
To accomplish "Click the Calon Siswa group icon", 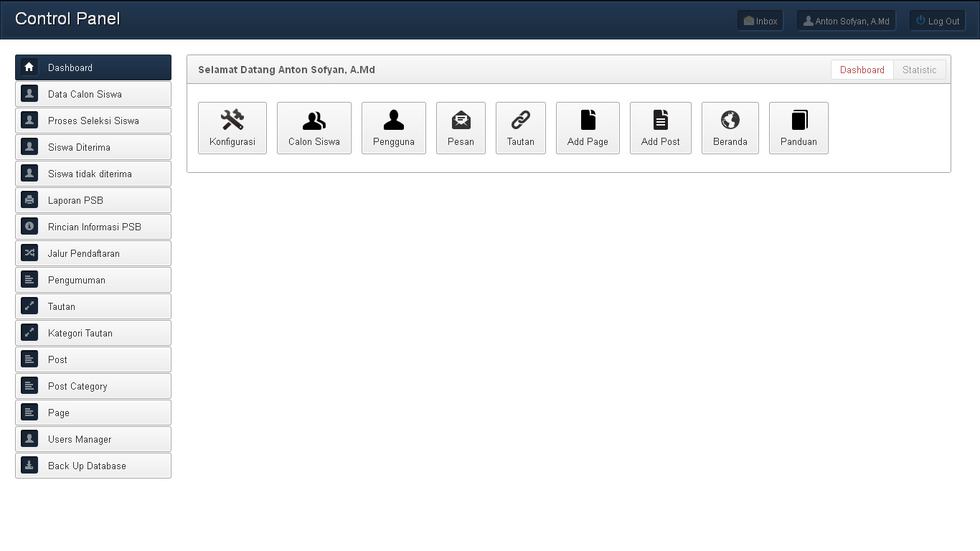I will [314, 120].
